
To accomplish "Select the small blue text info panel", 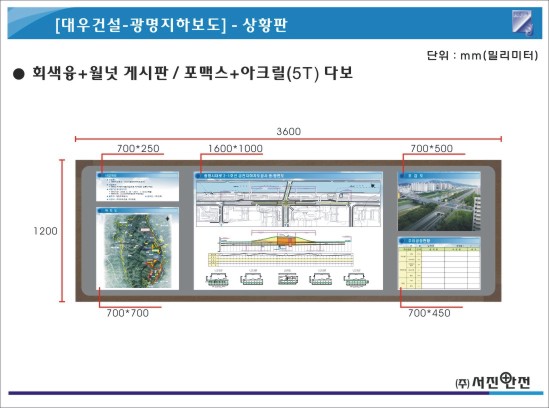I will click(137, 186).
